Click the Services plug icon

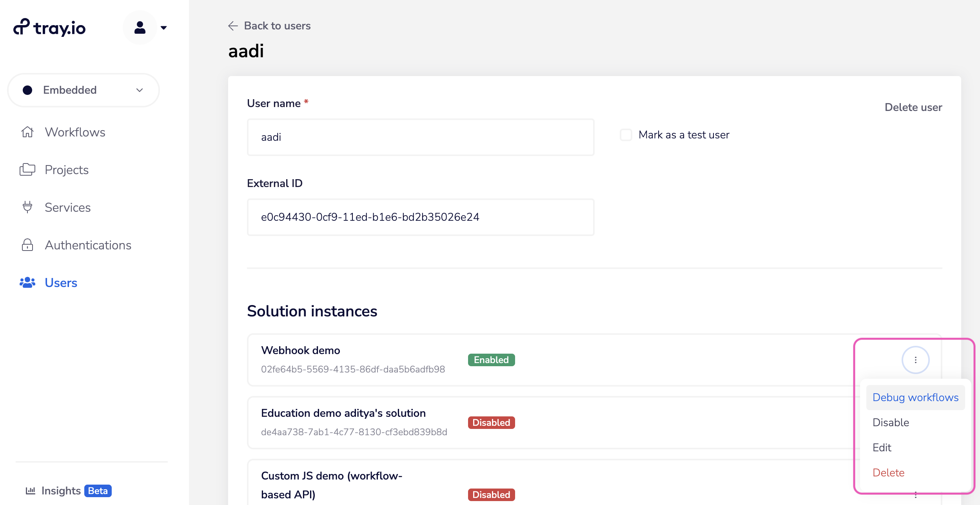pyautogui.click(x=27, y=207)
